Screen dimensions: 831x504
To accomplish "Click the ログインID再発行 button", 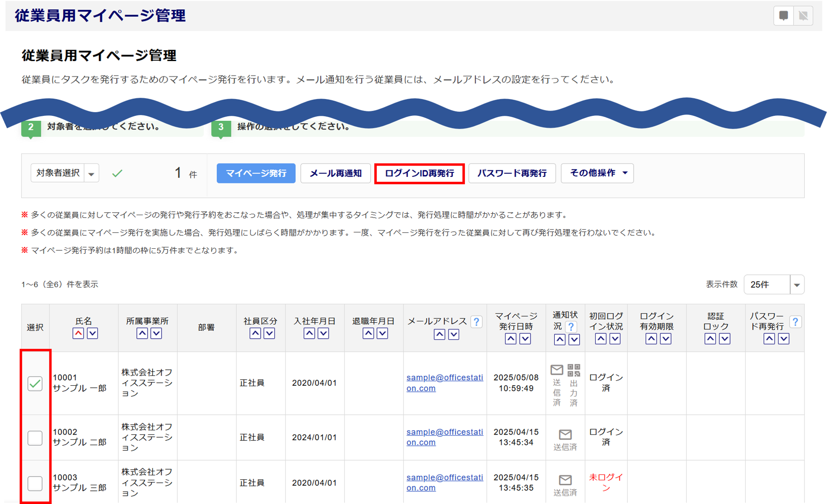I will tap(419, 174).
